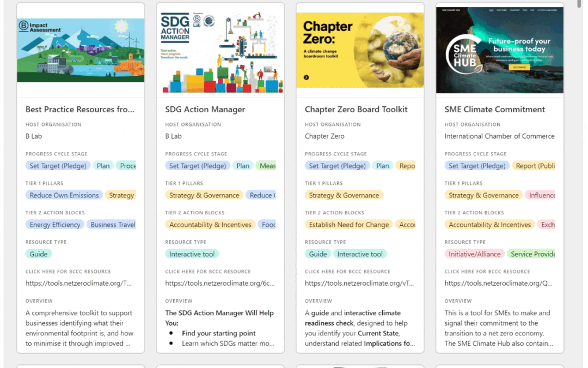The image size is (588, 368).
Task: Open Best Practice Resources card title
Action: pyautogui.click(x=80, y=109)
